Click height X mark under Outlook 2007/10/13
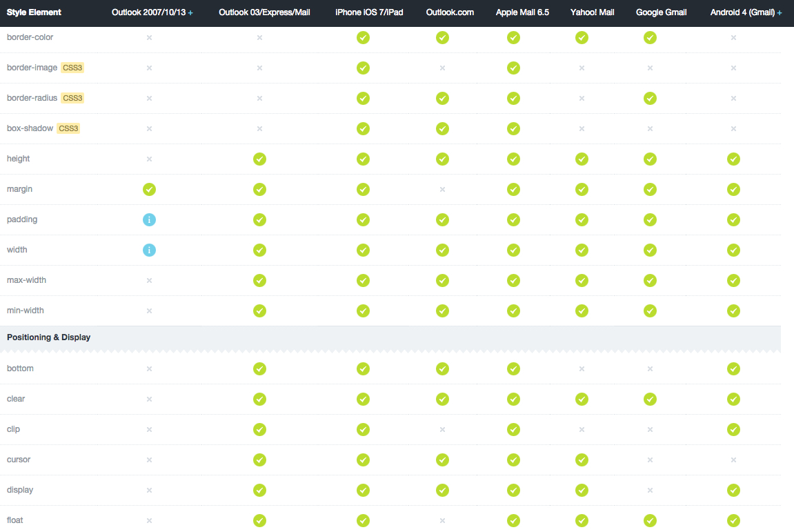 150,159
